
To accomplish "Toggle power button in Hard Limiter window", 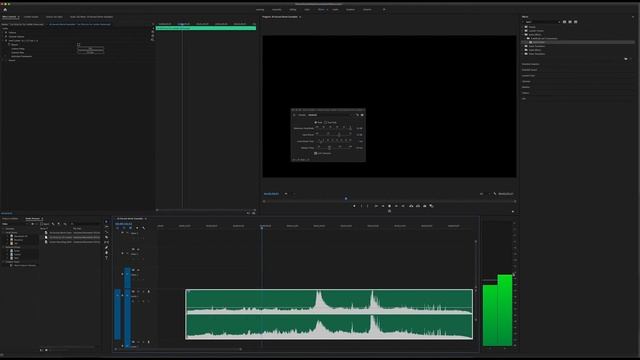I will tap(294, 115).
